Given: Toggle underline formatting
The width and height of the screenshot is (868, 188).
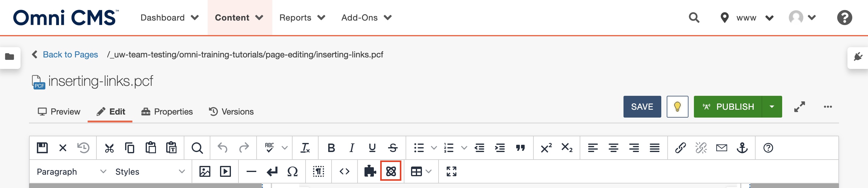Looking at the screenshot, I should (372, 148).
